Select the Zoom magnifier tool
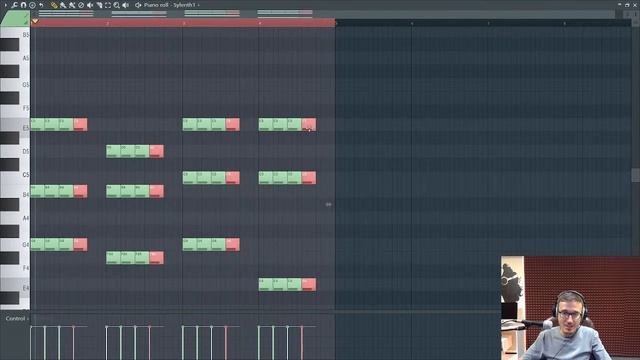The width and height of the screenshot is (640, 360). point(116,5)
